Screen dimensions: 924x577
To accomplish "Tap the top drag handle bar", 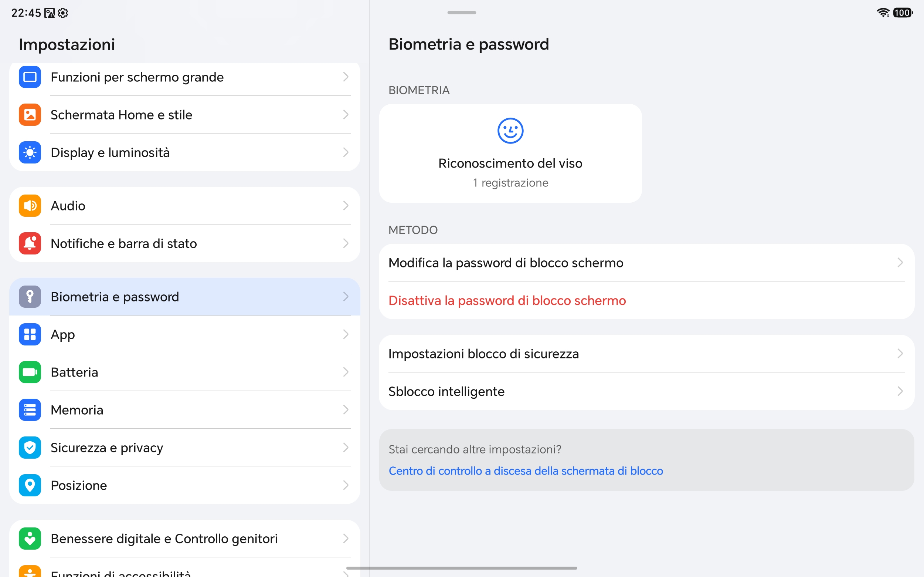I will click(x=461, y=13).
